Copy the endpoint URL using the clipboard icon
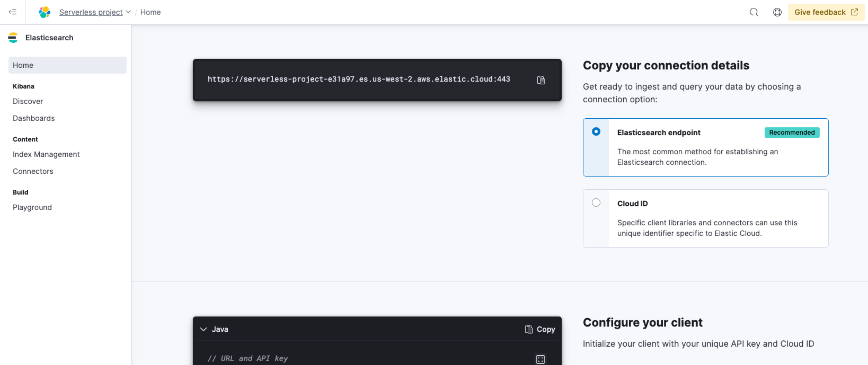 click(541, 80)
